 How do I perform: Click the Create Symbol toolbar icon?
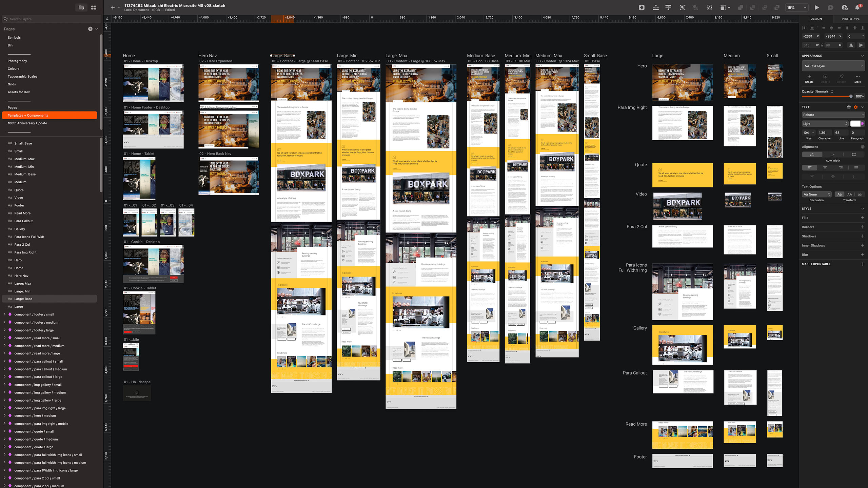click(x=642, y=7)
